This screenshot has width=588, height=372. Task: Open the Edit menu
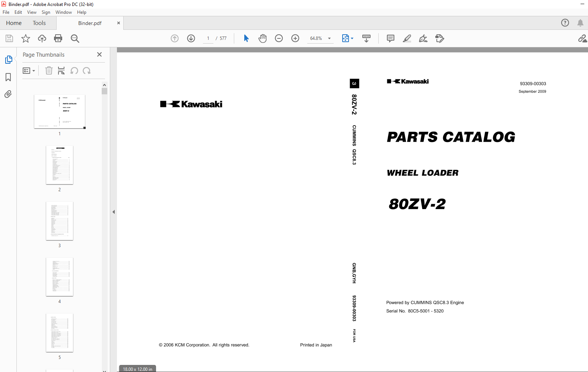18,12
